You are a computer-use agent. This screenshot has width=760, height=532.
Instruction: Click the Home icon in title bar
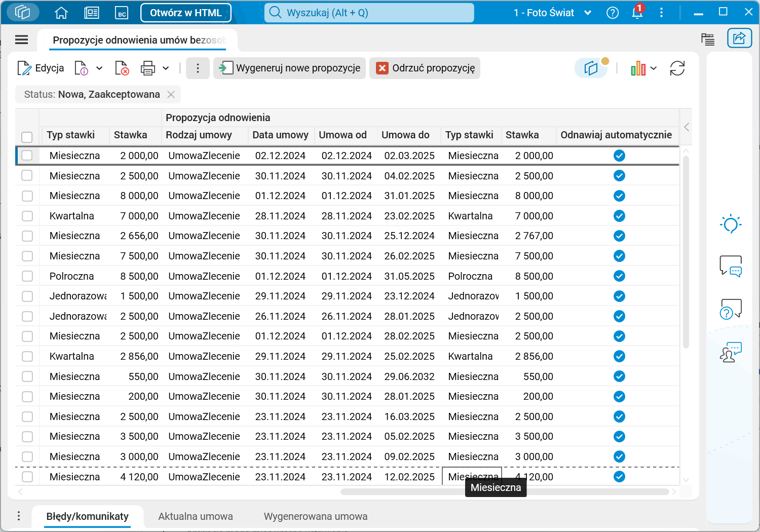click(x=61, y=13)
